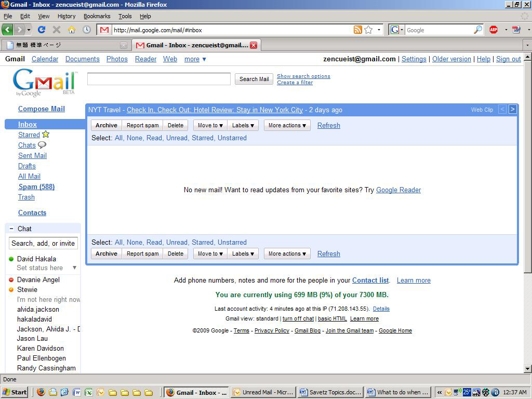Screen dimensions: 532x399
Task: Click David Hakala's green status dot
Action: pyautogui.click(x=11, y=259)
